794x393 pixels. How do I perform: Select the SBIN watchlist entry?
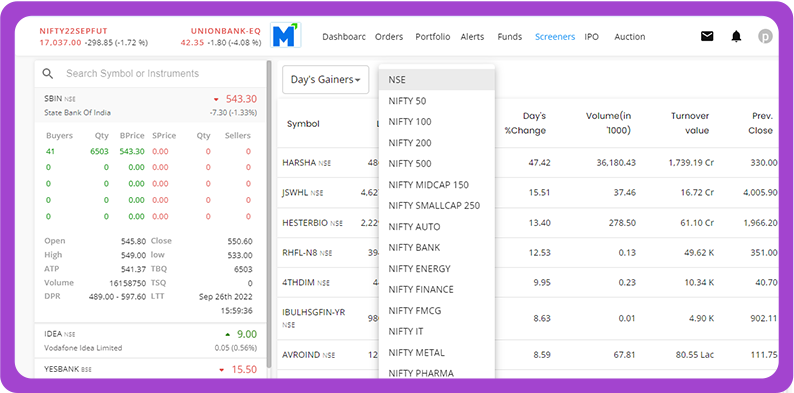point(150,105)
